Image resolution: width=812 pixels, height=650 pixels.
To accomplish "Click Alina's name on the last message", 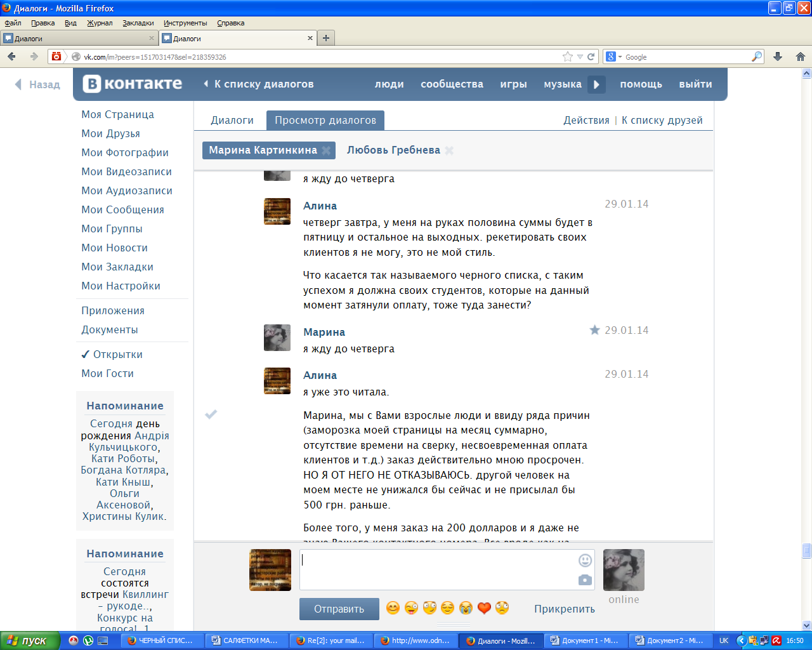I will [x=320, y=375].
